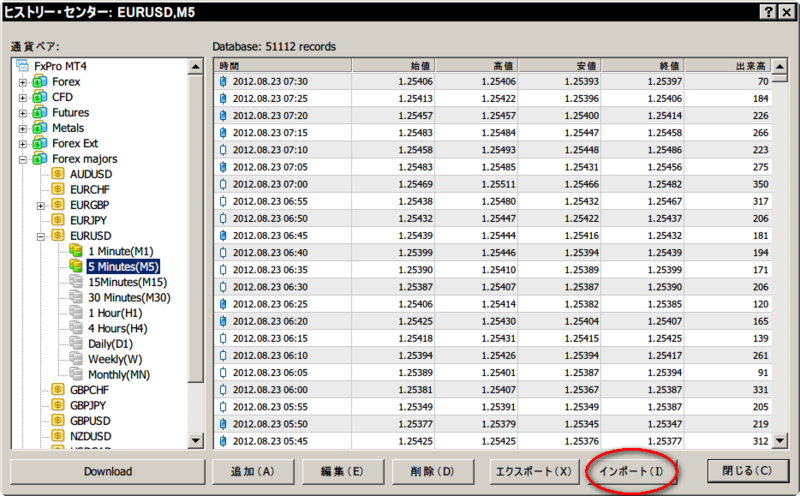Click the AUDUSD symbol coin icon

click(x=58, y=173)
